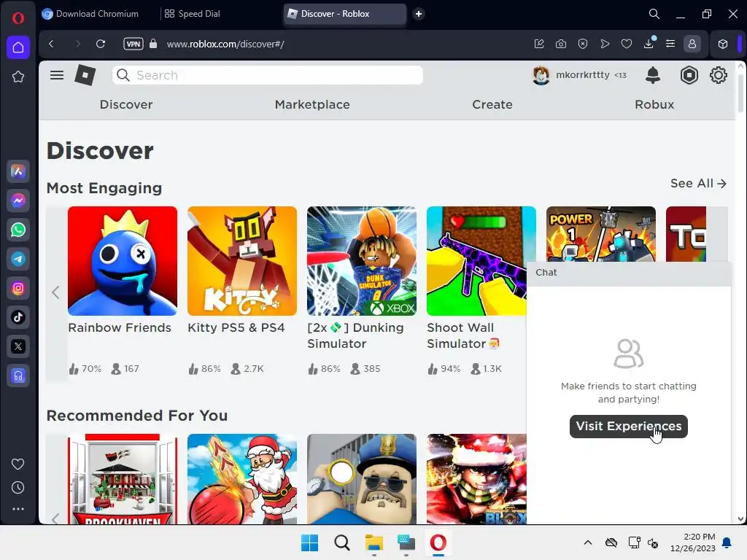Show site security padlock info

(153, 44)
